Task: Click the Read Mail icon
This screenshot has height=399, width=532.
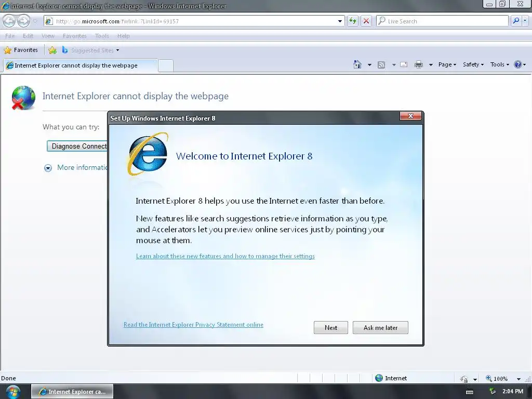Action: click(404, 64)
